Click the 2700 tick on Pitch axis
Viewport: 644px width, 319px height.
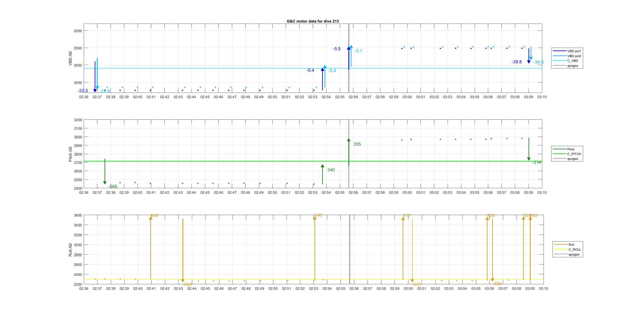[x=78, y=162]
